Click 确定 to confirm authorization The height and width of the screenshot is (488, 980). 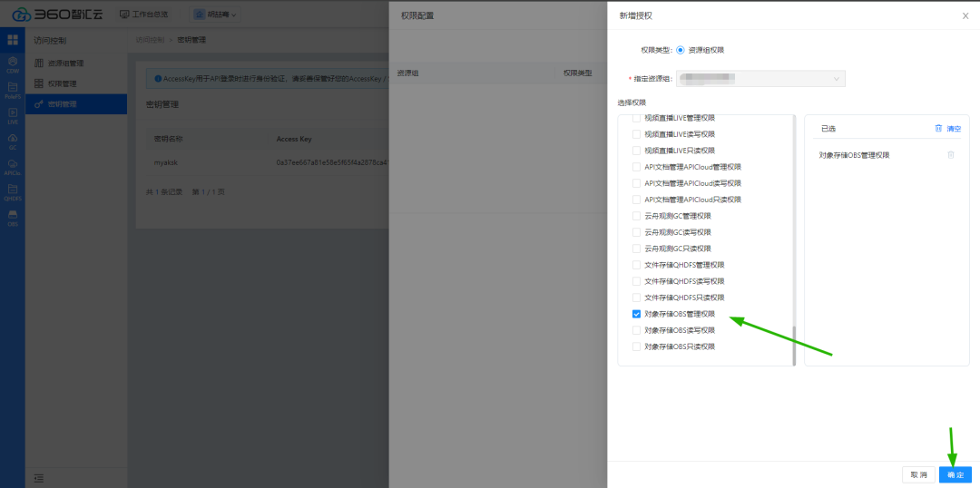955,475
